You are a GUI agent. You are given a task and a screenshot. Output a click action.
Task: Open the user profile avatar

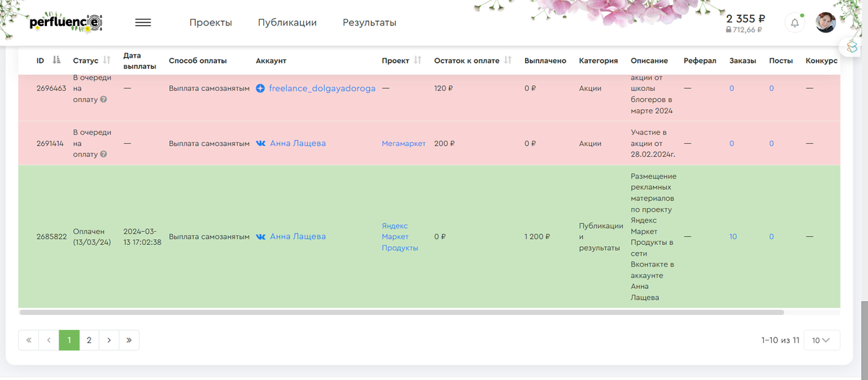coord(826,22)
